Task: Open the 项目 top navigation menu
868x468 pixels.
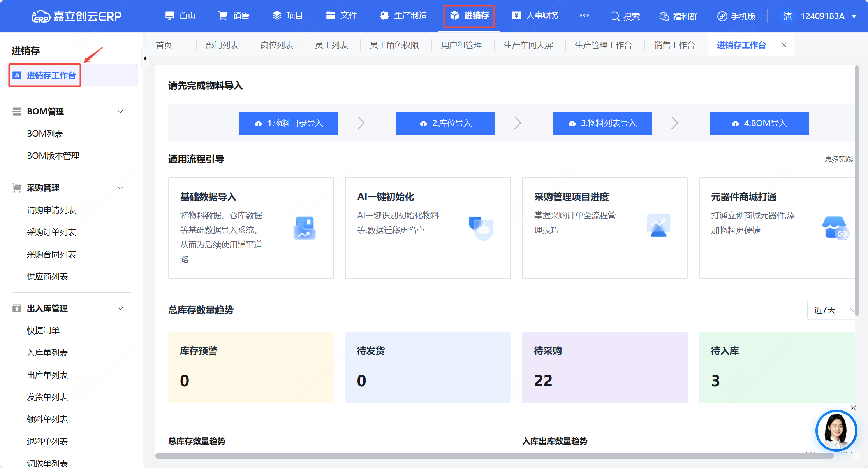Action: click(x=288, y=16)
